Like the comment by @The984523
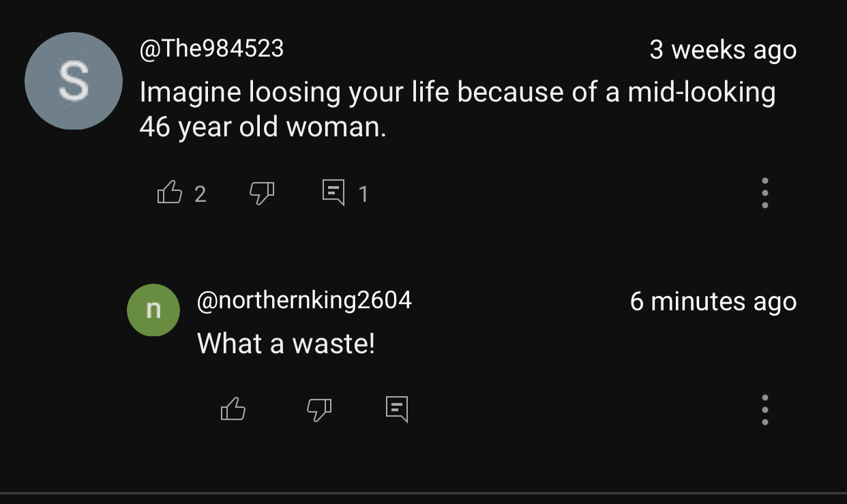 point(170,193)
